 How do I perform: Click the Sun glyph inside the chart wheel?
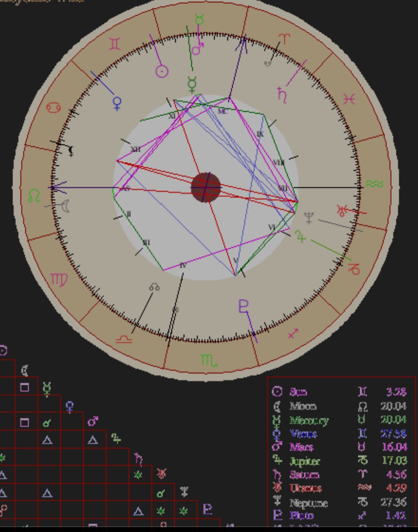coord(162,72)
